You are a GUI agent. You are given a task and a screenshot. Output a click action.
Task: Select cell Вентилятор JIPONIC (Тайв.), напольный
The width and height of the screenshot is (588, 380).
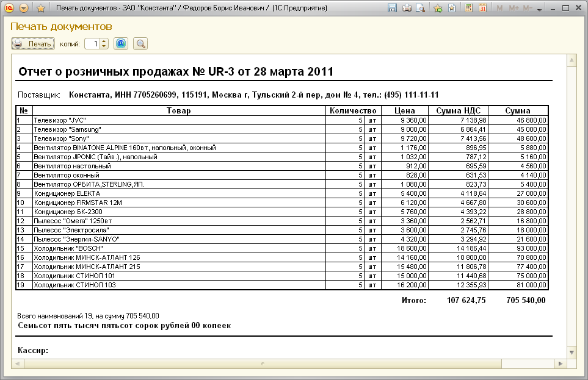coord(179,157)
